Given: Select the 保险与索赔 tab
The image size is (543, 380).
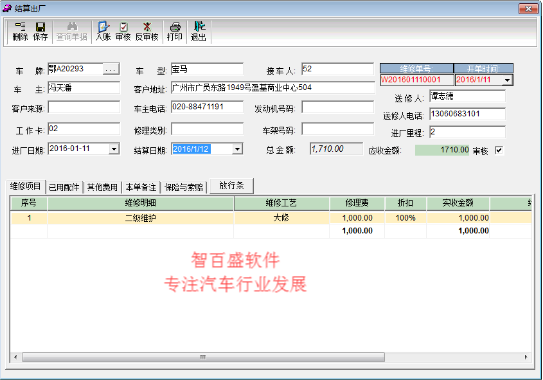Looking at the screenshot, I should [x=184, y=187].
